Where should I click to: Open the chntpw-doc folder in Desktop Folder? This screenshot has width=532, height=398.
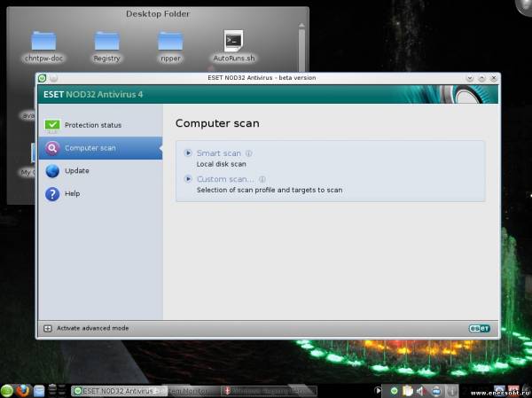43,46
